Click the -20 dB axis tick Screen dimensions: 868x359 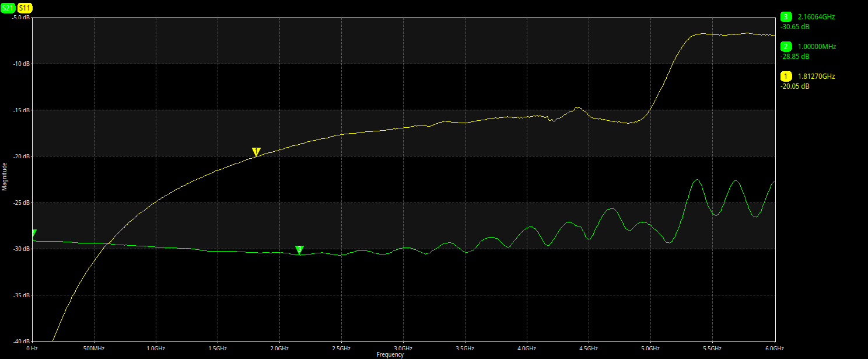point(22,156)
